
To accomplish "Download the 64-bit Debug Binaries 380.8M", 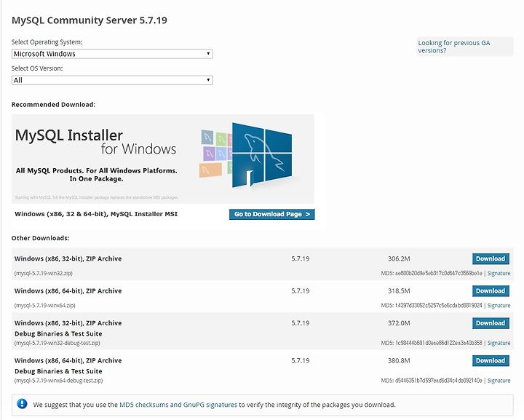I will click(x=491, y=360).
